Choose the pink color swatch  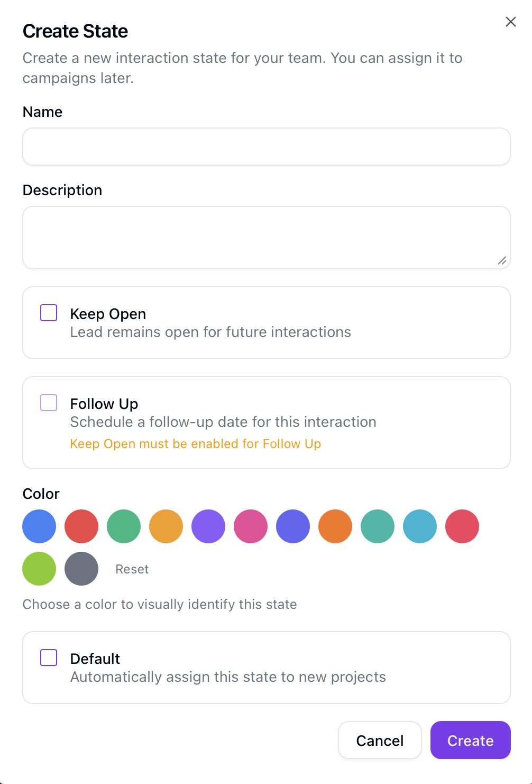point(251,526)
